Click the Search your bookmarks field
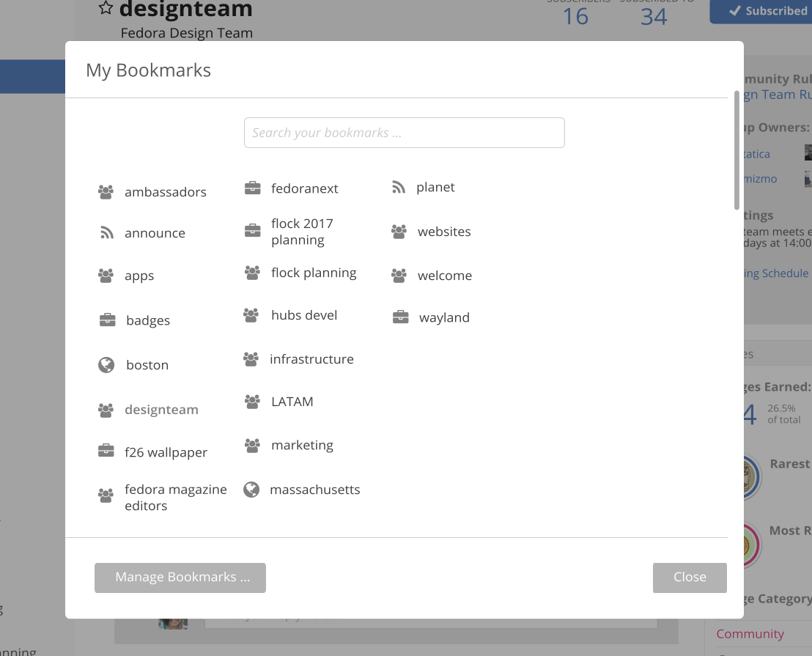 (405, 133)
